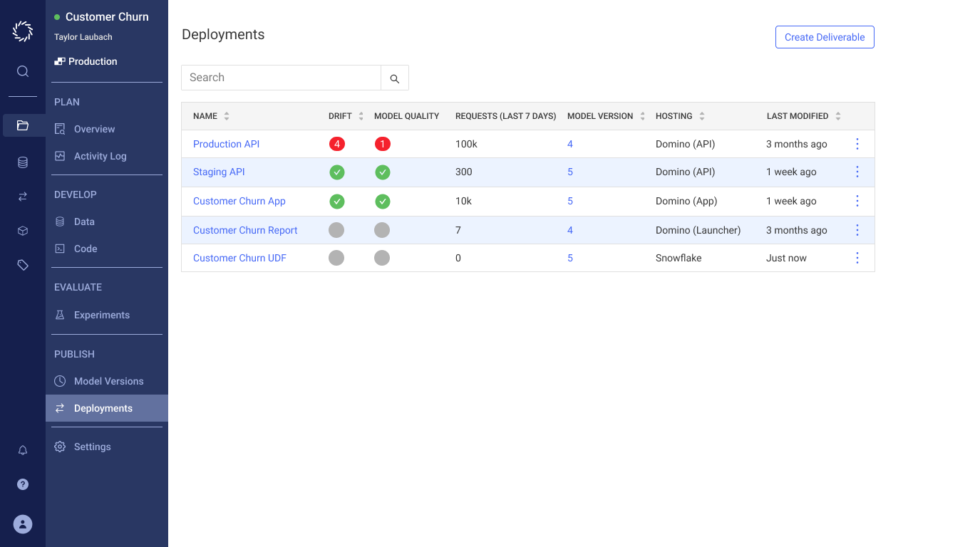
Task: Sort deployments by Drift status
Action: click(359, 115)
